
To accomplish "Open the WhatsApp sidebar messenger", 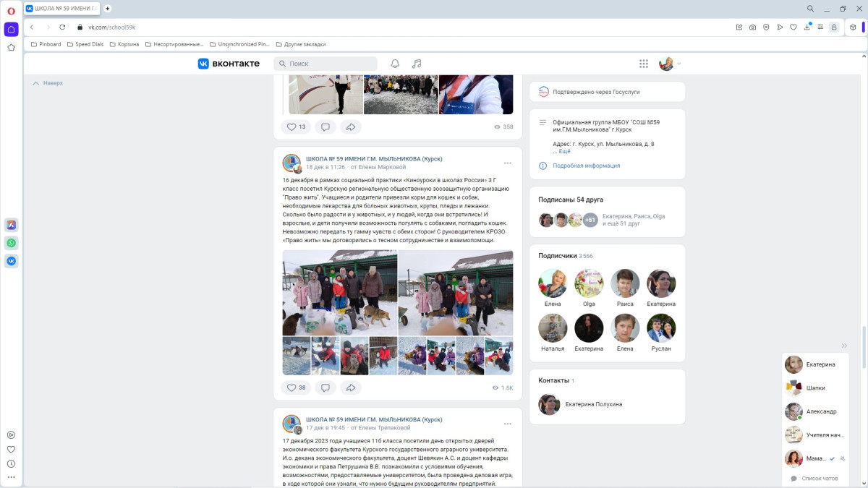I will point(11,243).
